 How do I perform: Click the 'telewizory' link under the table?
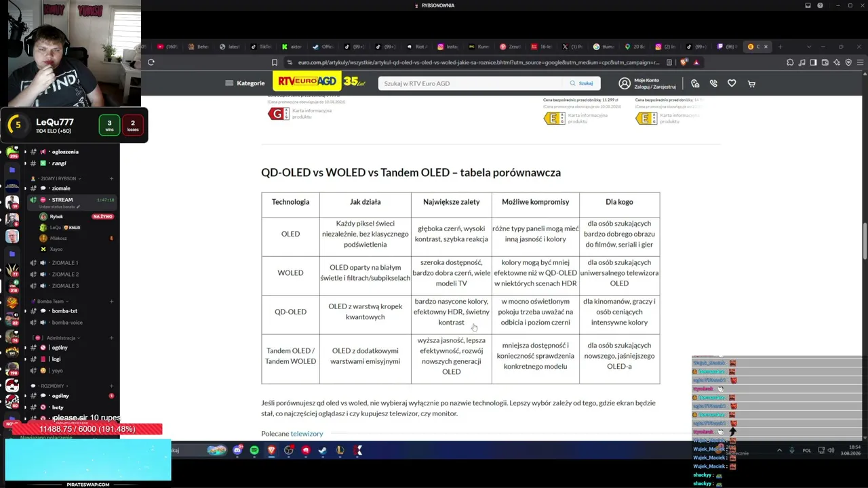pyautogui.click(x=307, y=434)
